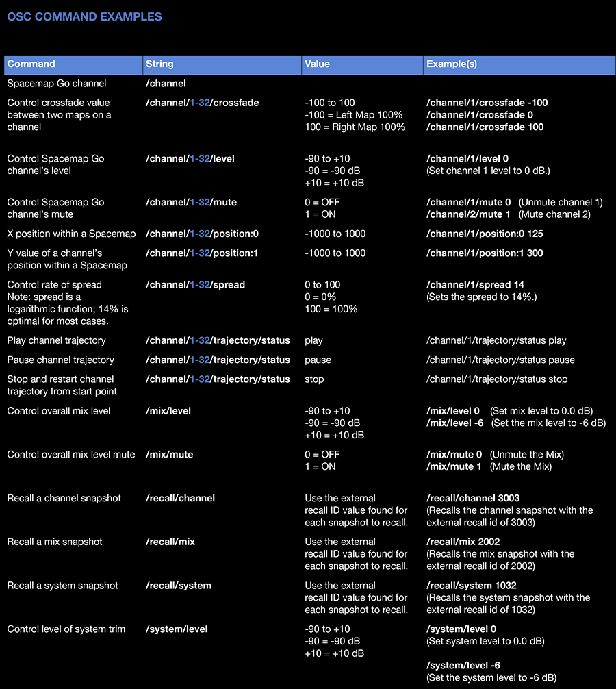Click example /channel/1/spread 14
616x689 pixels.
tap(475, 285)
